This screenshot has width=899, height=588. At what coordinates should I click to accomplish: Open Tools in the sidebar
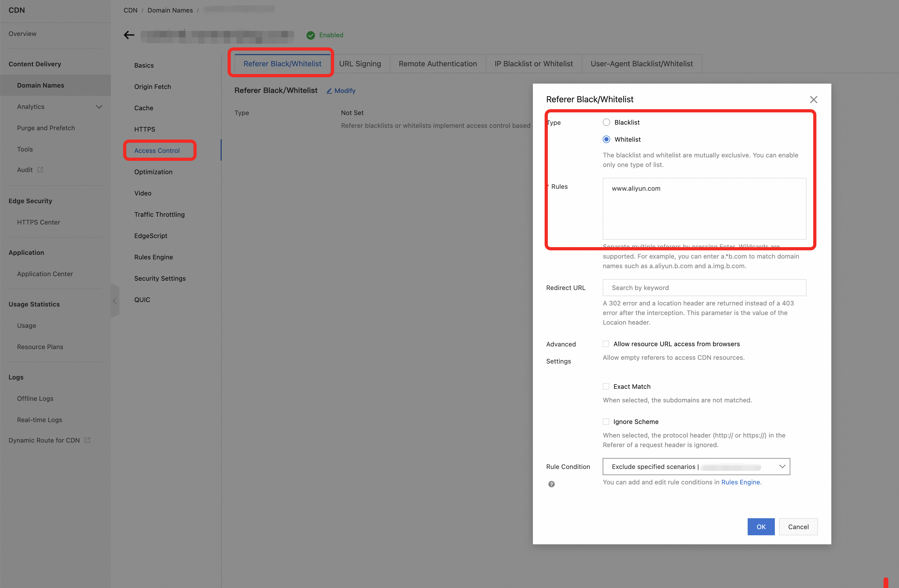click(25, 149)
